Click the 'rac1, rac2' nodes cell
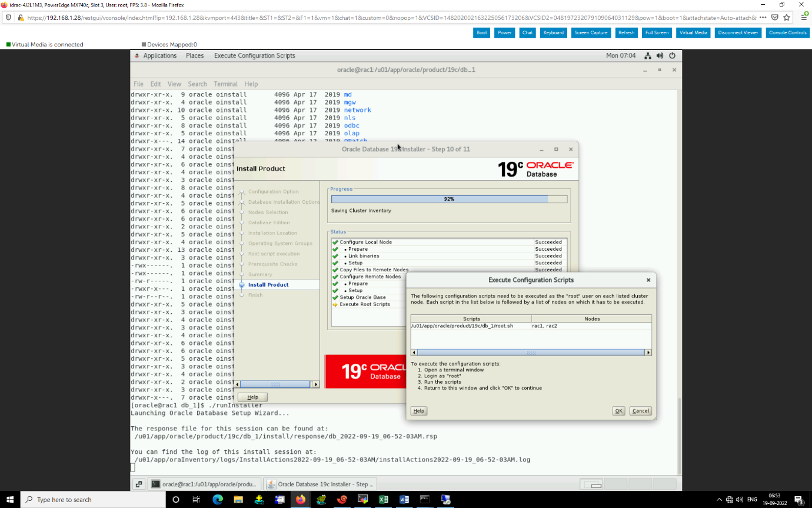Screen dimensions: 812x508 pos(591,326)
